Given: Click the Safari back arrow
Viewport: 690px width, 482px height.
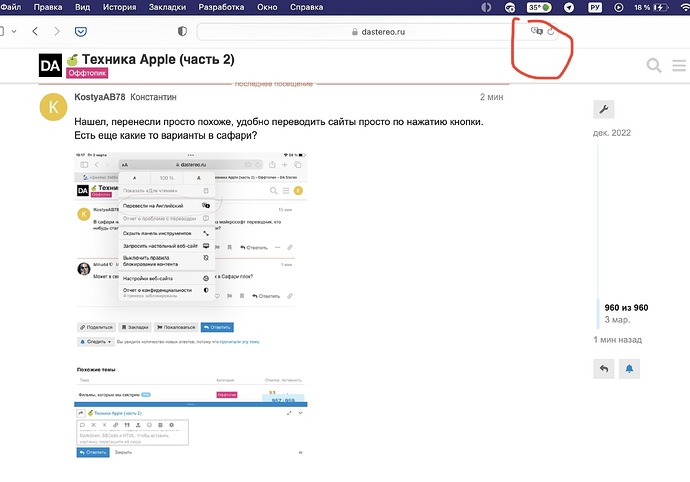Looking at the screenshot, I should (35, 31).
